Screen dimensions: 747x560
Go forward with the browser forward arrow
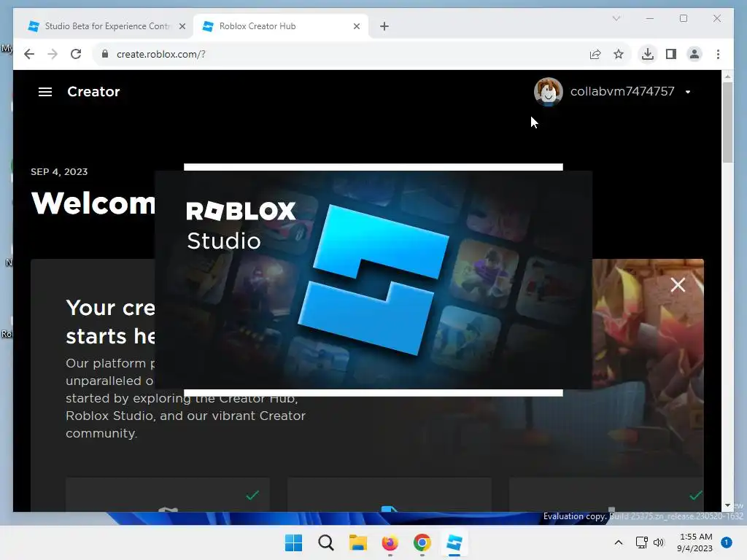click(53, 54)
